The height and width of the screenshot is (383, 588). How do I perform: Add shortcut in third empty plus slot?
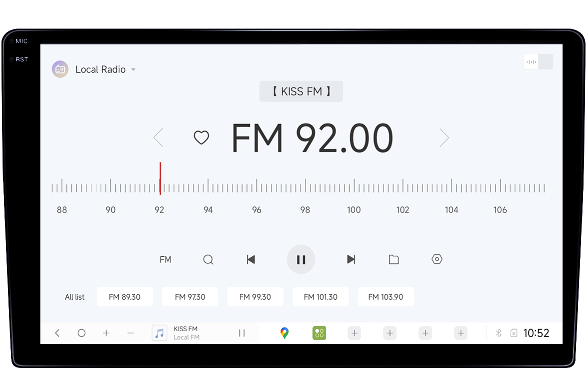[425, 333]
